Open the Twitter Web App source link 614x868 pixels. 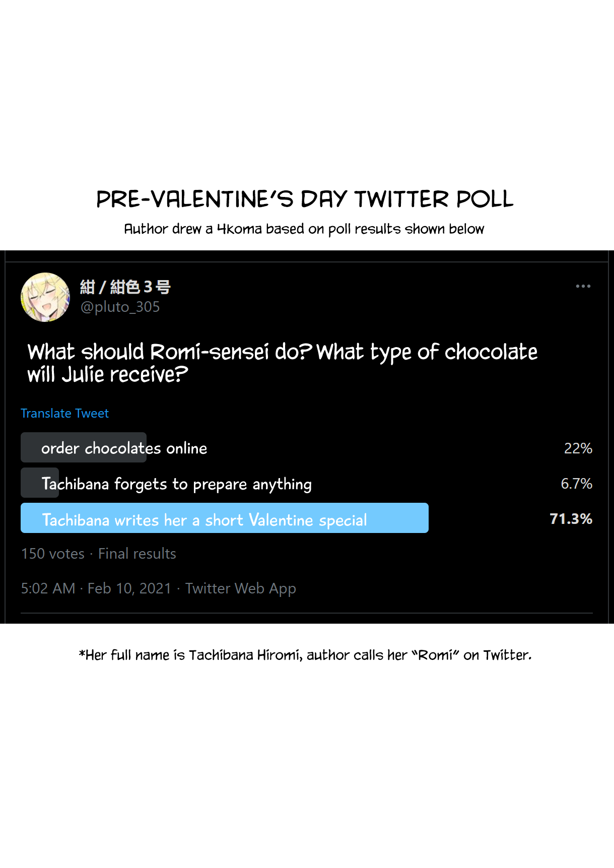coord(241,588)
